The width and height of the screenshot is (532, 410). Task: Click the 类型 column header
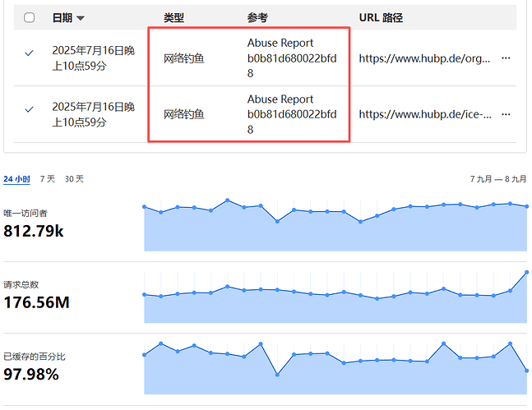click(173, 17)
